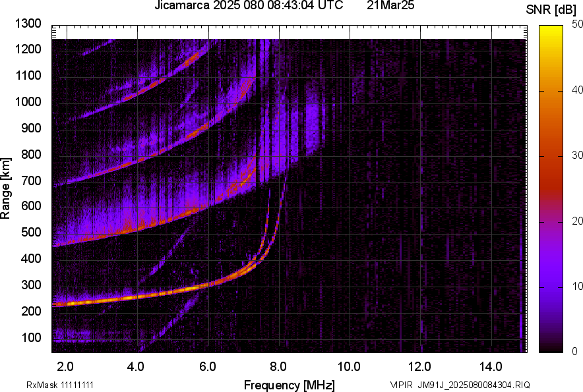Click the frequency tick label '10.0'

coord(349,367)
